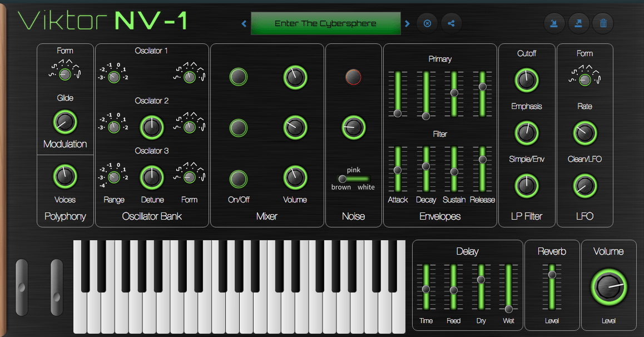The width and height of the screenshot is (644, 337).
Task: Click the Primary envelope Sustain slider handle
Action: (454, 93)
